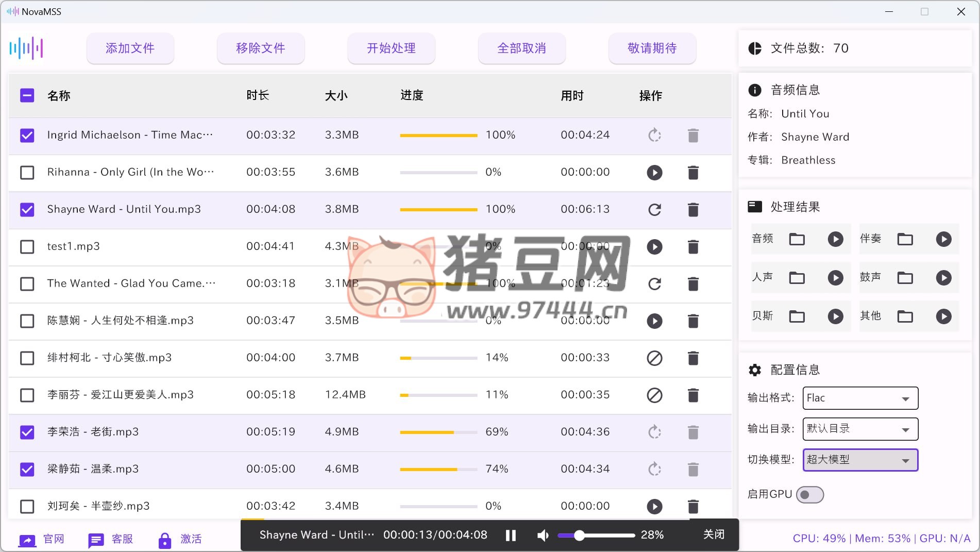Check the box for test1.mp3
The height and width of the screenshot is (552, 980).
pyautogui.click(x=27, y=247)
